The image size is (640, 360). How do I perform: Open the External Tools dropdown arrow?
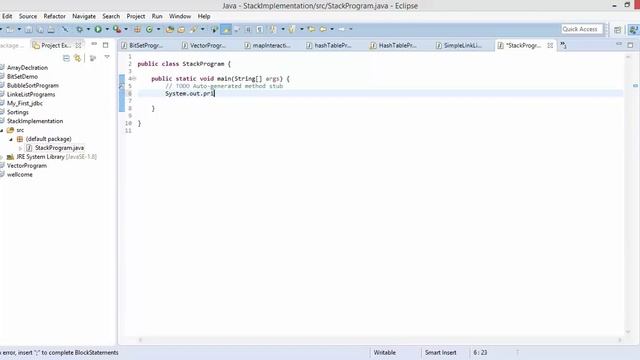click(x=126, y=29)
